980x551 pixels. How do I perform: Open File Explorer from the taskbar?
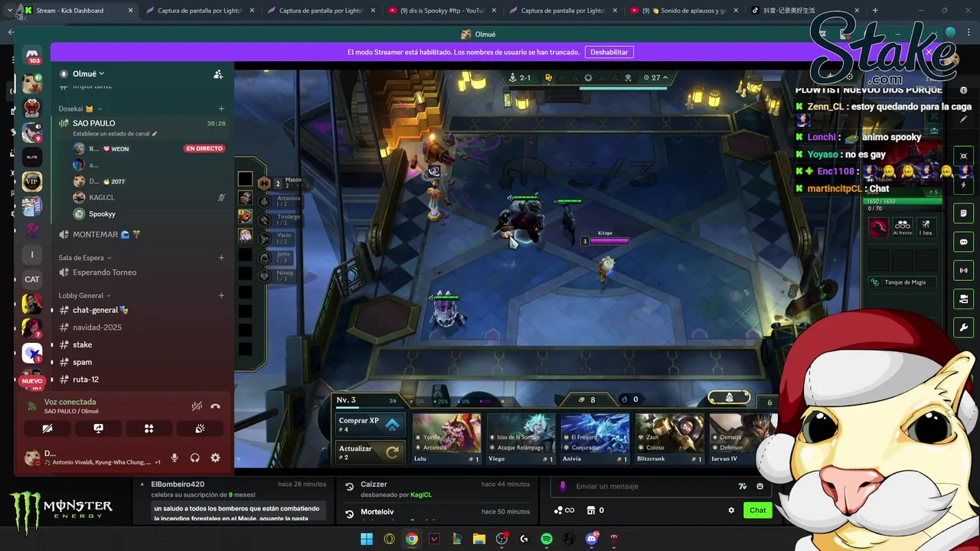479,539
